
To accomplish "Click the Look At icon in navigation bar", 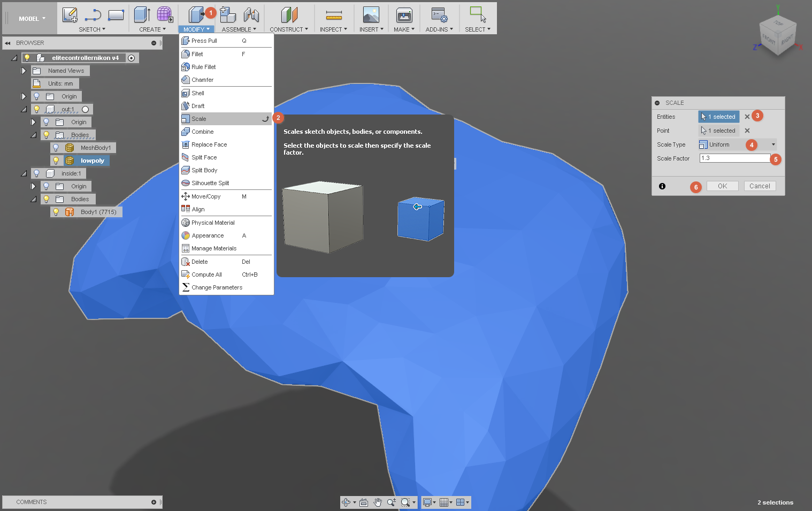I will click(x=364, y=502).
